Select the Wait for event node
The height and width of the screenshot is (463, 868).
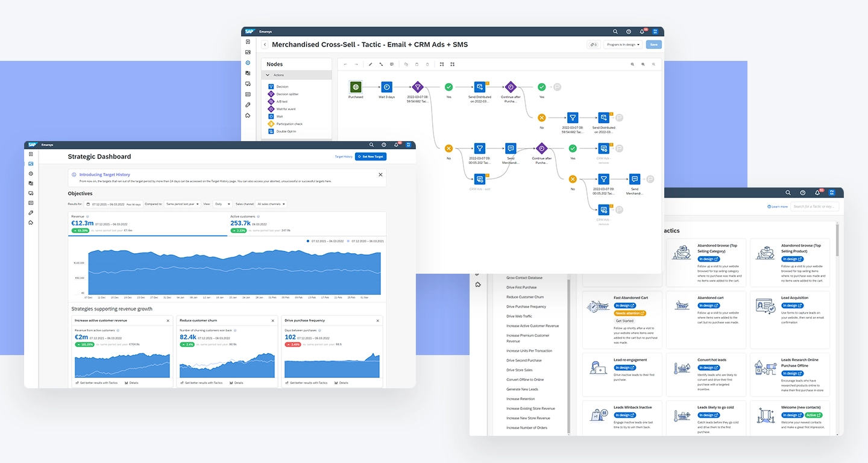pos(271,109)
